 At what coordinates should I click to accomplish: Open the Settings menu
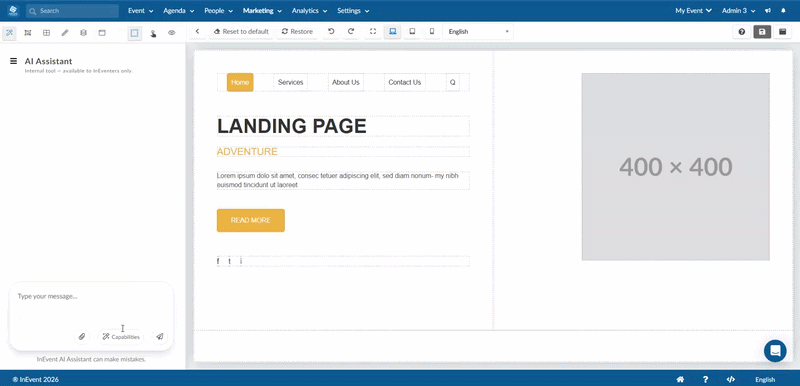(x=353, y=11)
